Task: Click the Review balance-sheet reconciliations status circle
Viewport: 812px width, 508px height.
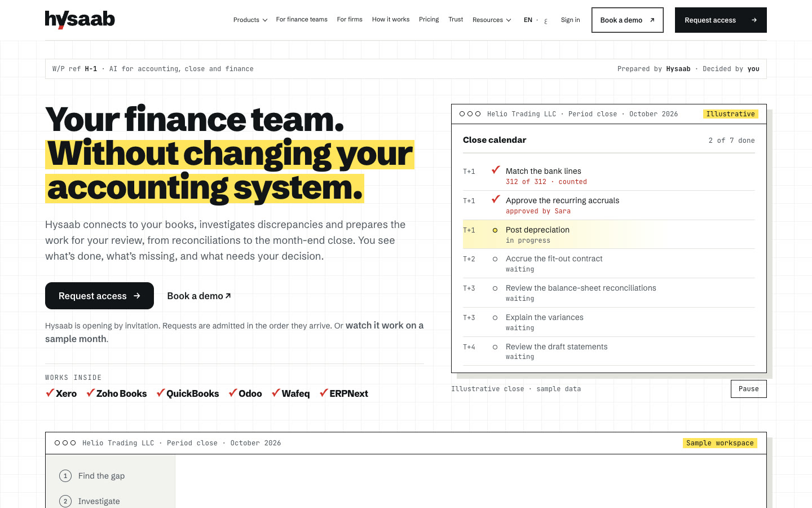Action: click(495, 288)
